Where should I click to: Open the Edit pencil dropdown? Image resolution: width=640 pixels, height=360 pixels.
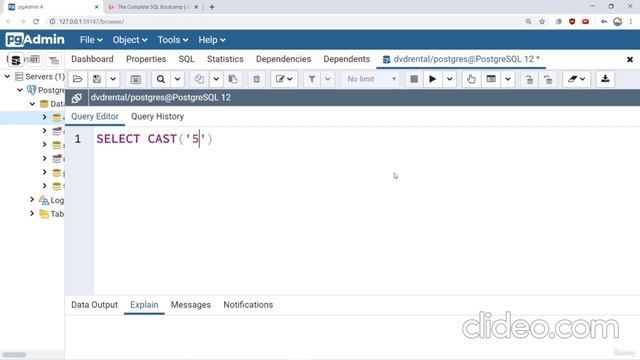pos(284,79)
